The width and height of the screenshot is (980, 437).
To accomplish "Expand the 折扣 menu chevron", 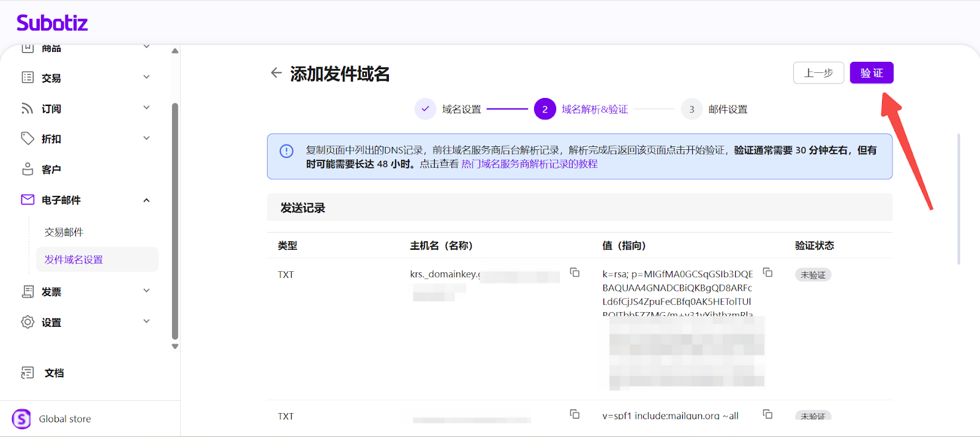I will (146, 138).
